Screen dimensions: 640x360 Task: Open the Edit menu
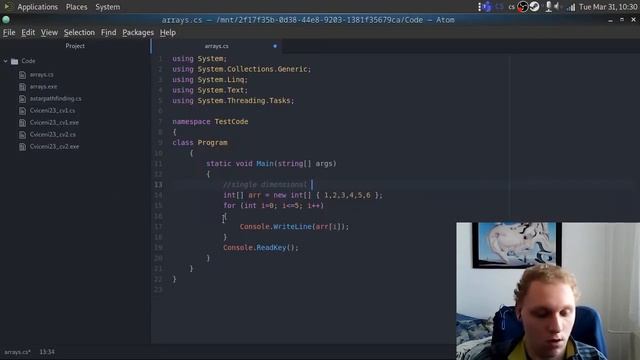pos(28,33)
